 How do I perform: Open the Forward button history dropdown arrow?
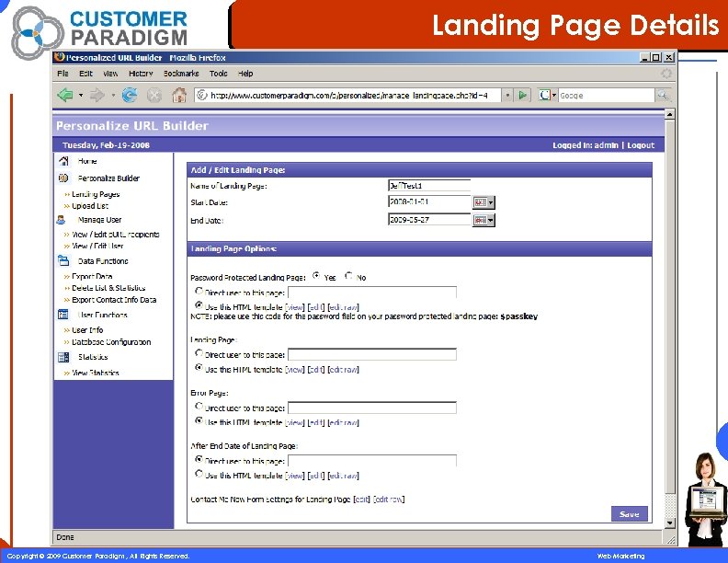click(x=113, y=96)
